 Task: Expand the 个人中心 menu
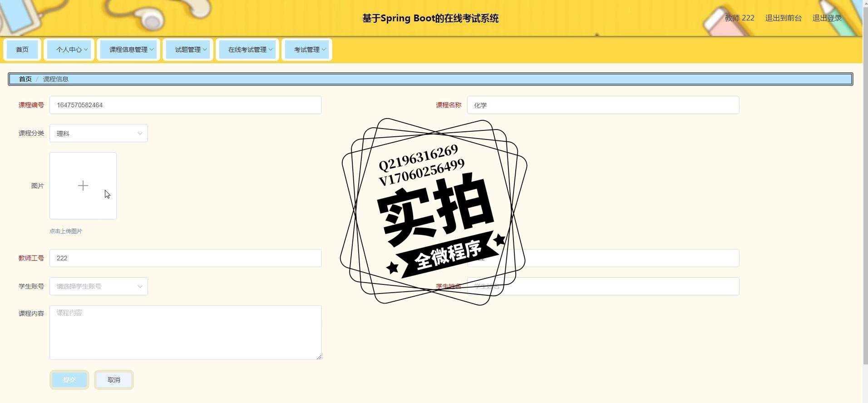click(69, 50)
